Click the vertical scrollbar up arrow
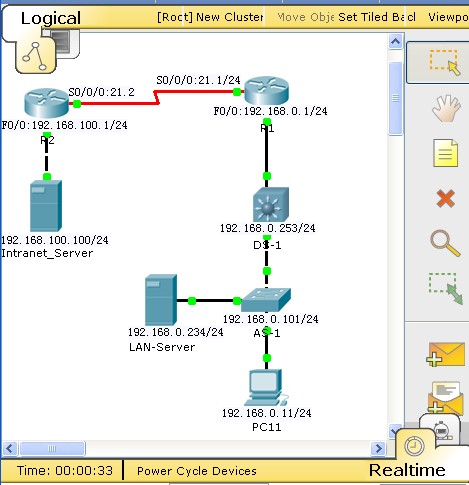Screen dimensions: 469x485 tap(395, 42)
